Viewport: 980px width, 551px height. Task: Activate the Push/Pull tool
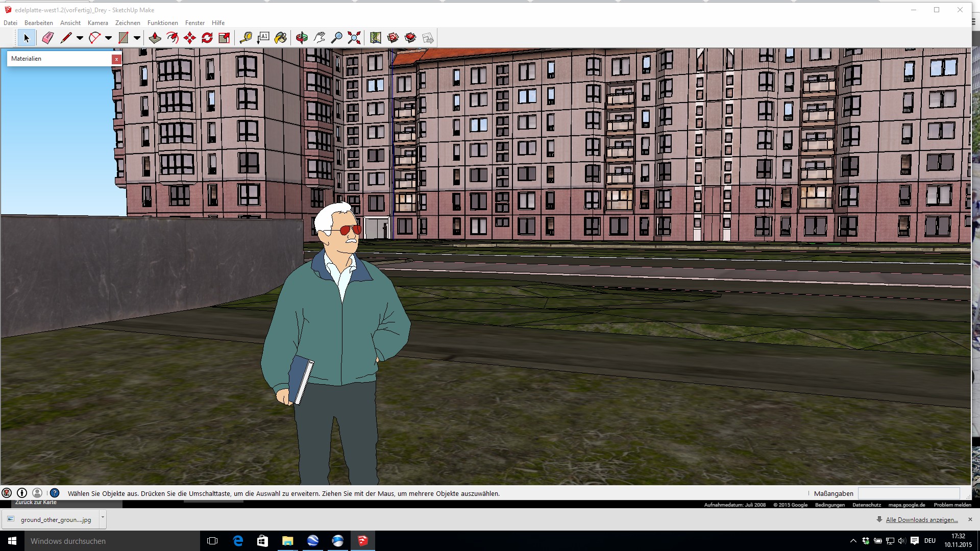(x=155, y=38)
